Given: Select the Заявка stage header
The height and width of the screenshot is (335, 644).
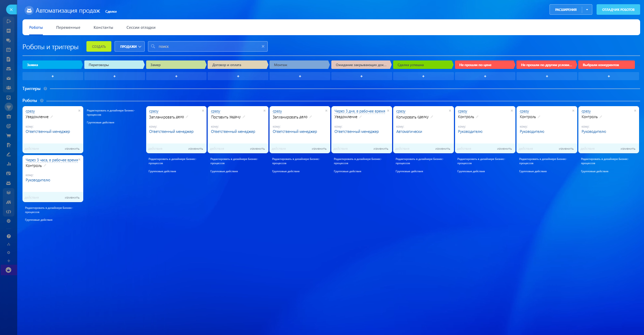Looking at the screenshot, I should click(x=53, y=65).
